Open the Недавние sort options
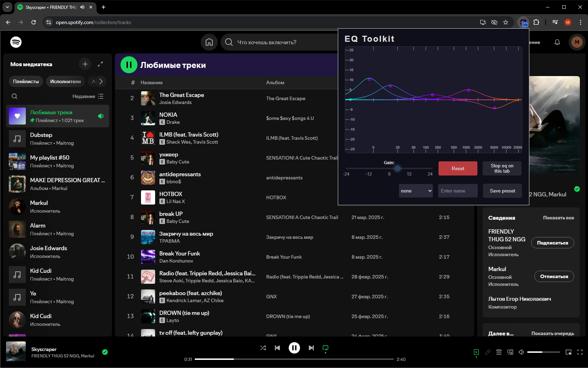Screen dimensions: 588x368 coord(88,96)
